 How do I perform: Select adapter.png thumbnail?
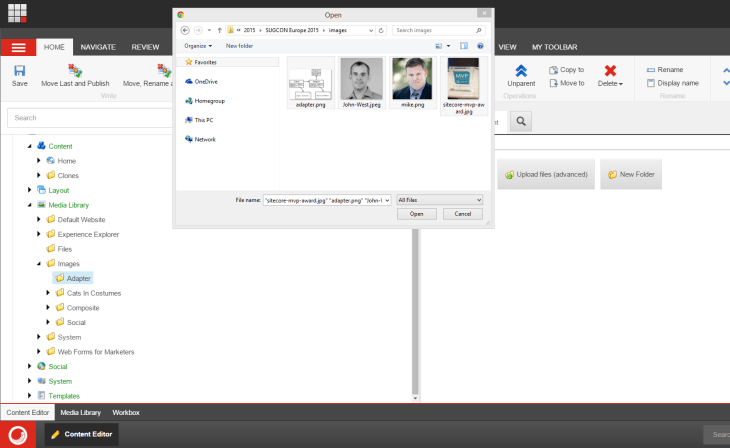point(311,83)
